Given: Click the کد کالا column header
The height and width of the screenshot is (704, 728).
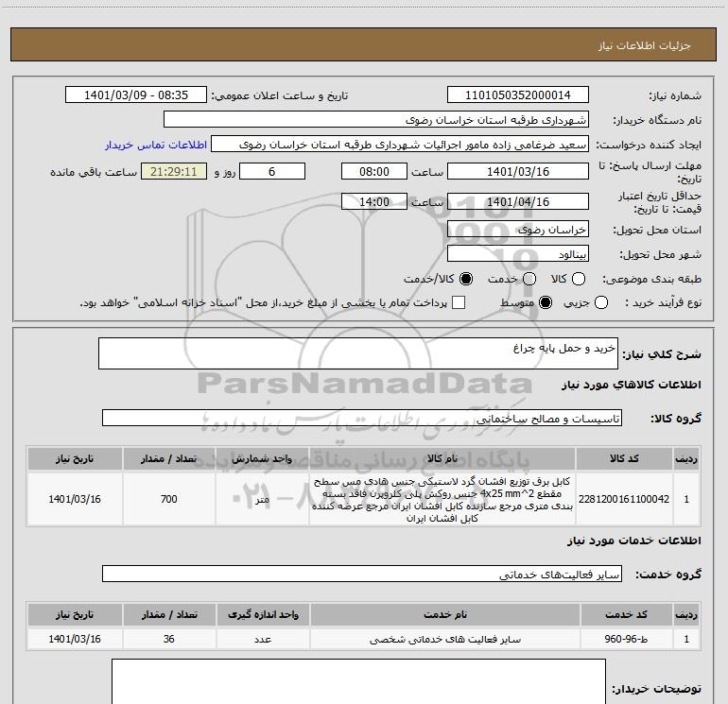Looking at the screenshot, I should pyautogui.click(x=624, y=458).
